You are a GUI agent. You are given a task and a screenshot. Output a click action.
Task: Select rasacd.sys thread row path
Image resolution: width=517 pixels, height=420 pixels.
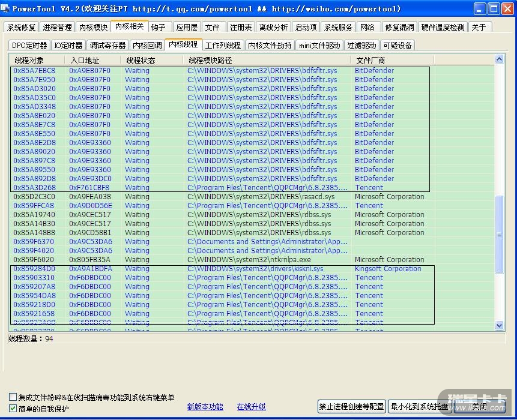click(261, 197)
